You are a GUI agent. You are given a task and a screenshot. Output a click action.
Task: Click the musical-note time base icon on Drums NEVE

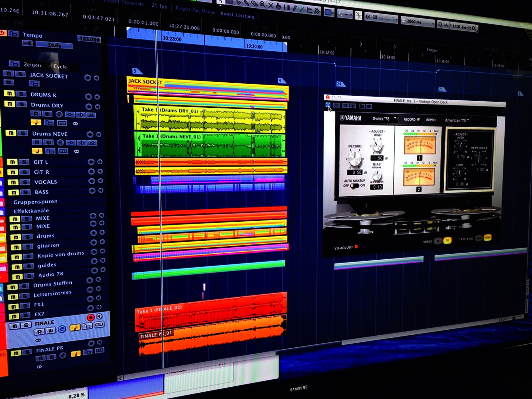(37, 151)
